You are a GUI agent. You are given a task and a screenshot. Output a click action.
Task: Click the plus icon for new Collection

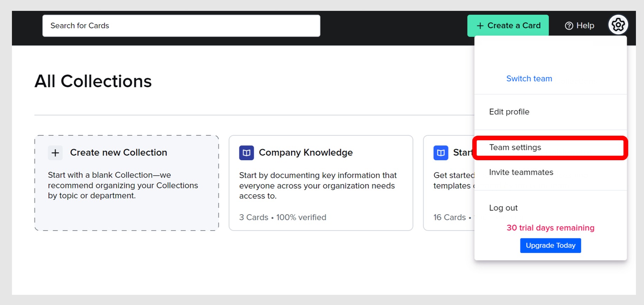55,153
